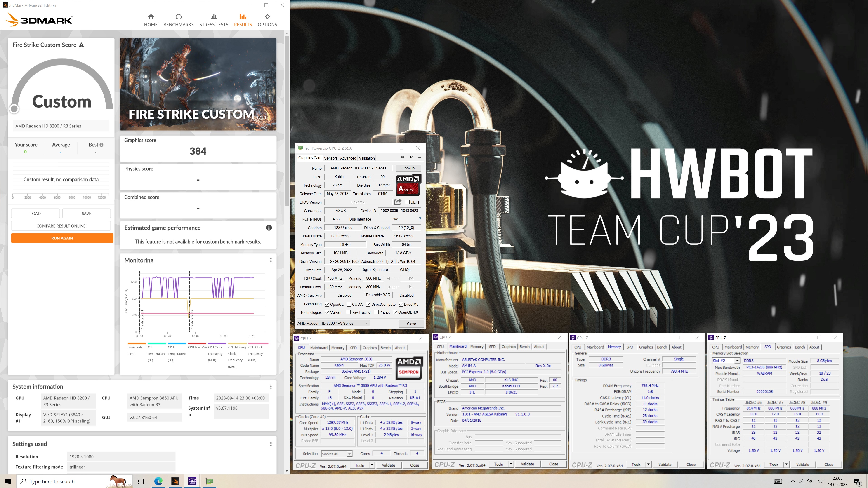Expand Tools arrow in CPU-Z Mainboard window
Screen dimensions: 868x488
pos(511,464)
